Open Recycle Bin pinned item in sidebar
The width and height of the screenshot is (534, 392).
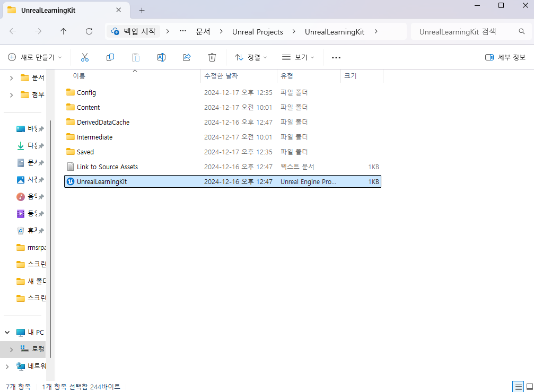[x=30, y=231]
